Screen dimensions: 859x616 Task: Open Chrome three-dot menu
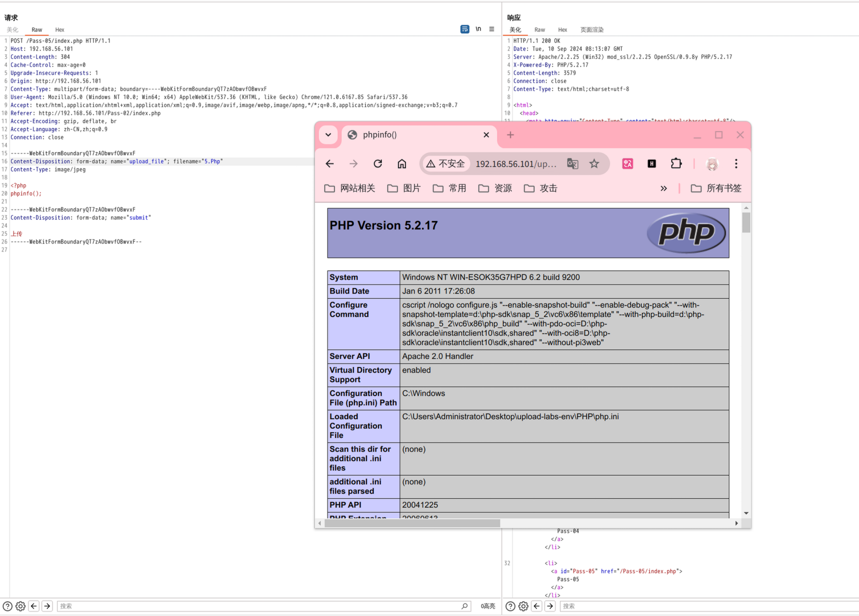pyautogui.click(x=736, y=164)
